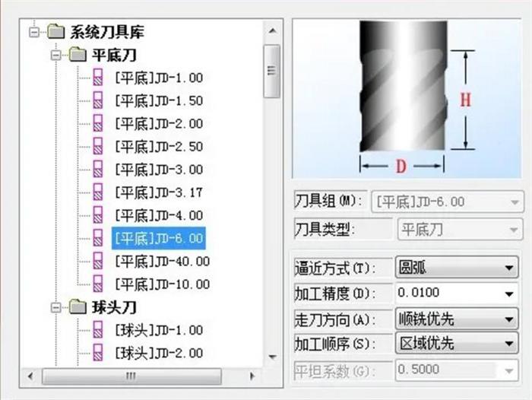Click the 球头刀 folder icon
Screen dimensions: 532x400
(x=78, y=307)
